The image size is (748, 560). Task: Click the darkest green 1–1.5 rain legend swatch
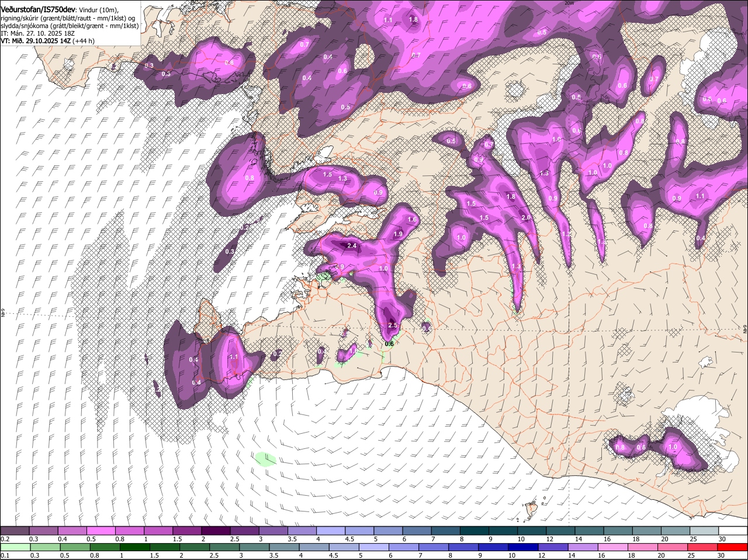point(136,547)
